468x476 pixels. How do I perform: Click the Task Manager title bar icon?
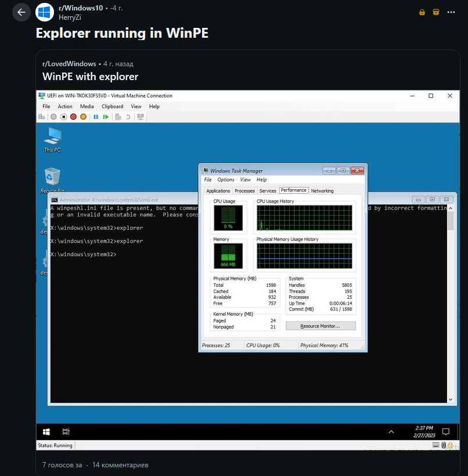coord(206,171)
